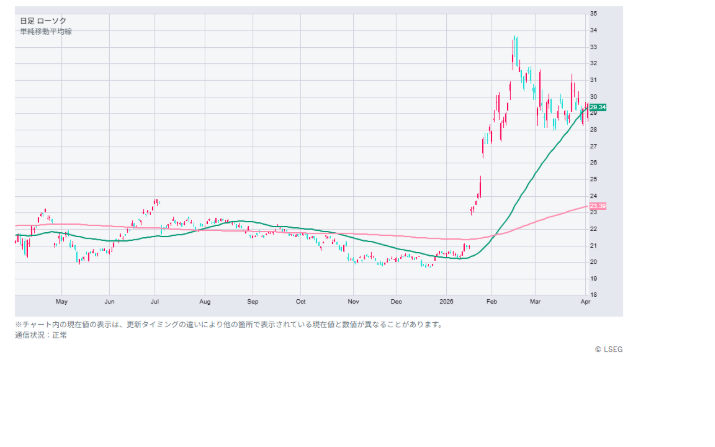Image resolution: width=715 pixels, height=447 pixels.
Task: Click the chart disclaimer note starting with ※
Action: (228, 324)
